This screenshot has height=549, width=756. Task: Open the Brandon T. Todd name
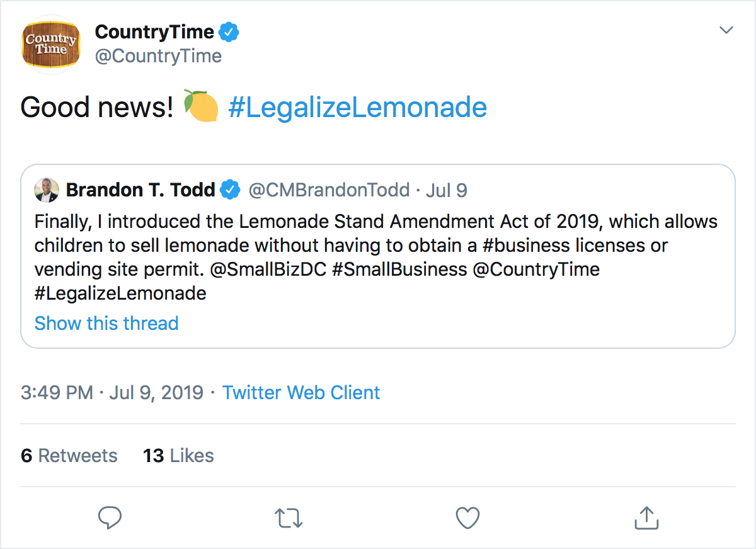pyautogui.click(x=140, y=190)
